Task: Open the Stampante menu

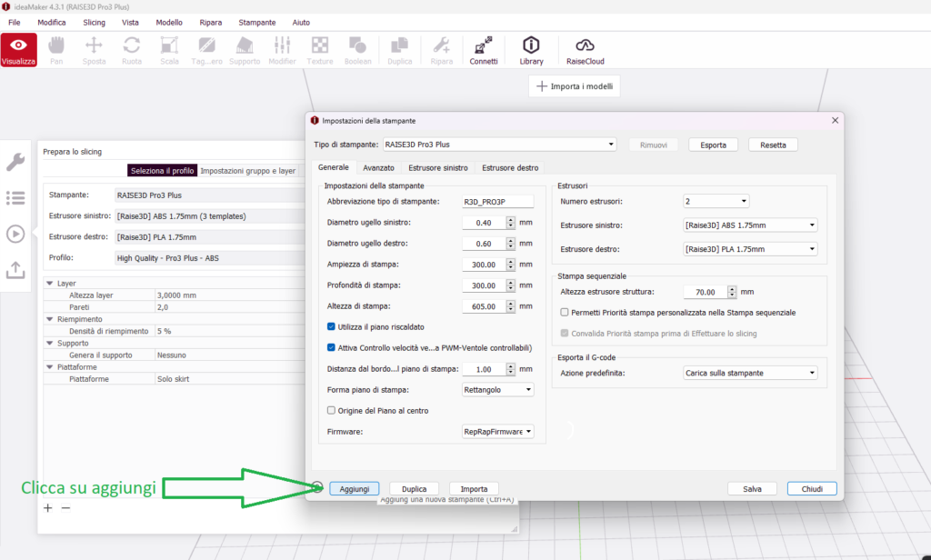Action: (x=257, y=23)
